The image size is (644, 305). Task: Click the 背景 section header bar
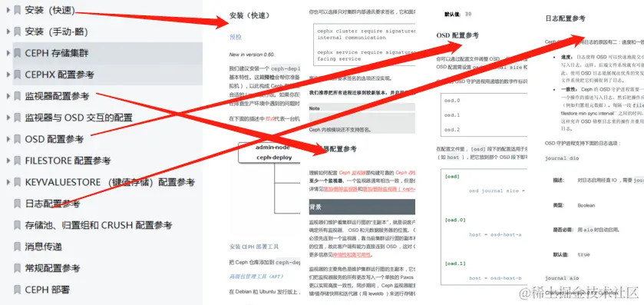(x=362, y=207)
